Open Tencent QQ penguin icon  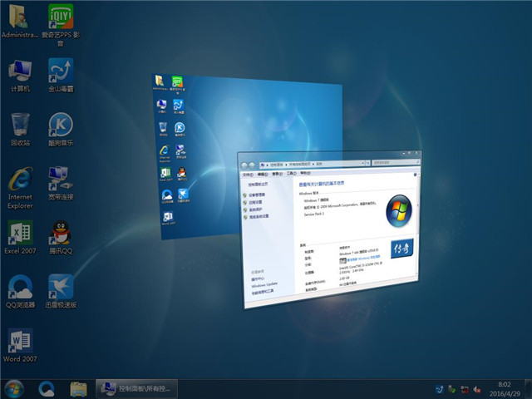(x=61, y=232)
